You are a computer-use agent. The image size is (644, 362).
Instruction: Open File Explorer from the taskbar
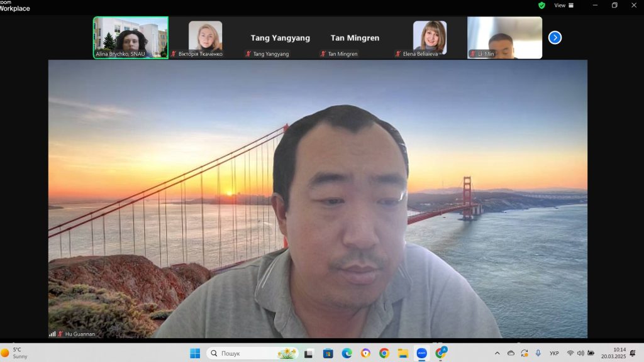pyautogui.click(x=402, y=353)
